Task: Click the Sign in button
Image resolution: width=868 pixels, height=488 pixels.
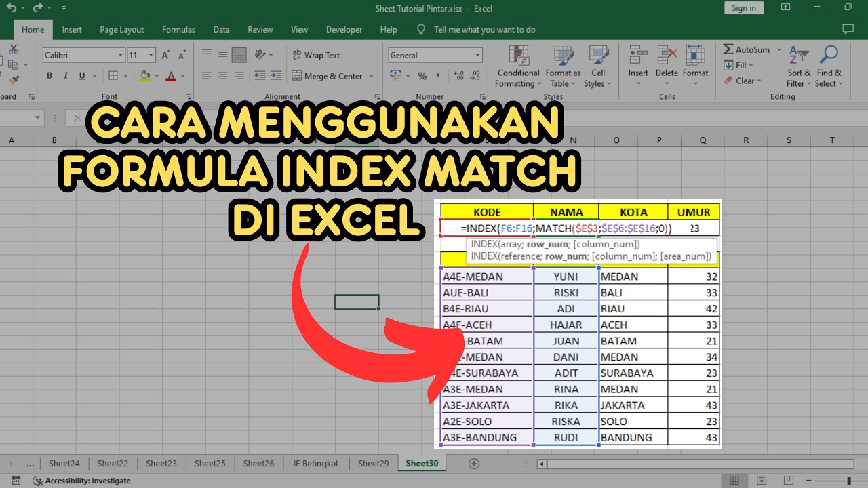Action: 744,8
